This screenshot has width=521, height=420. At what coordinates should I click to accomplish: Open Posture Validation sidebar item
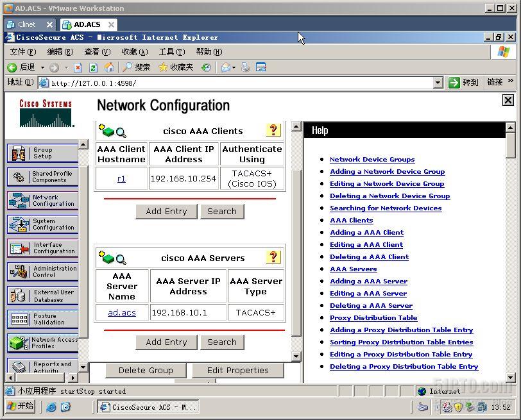coord(42,319)
